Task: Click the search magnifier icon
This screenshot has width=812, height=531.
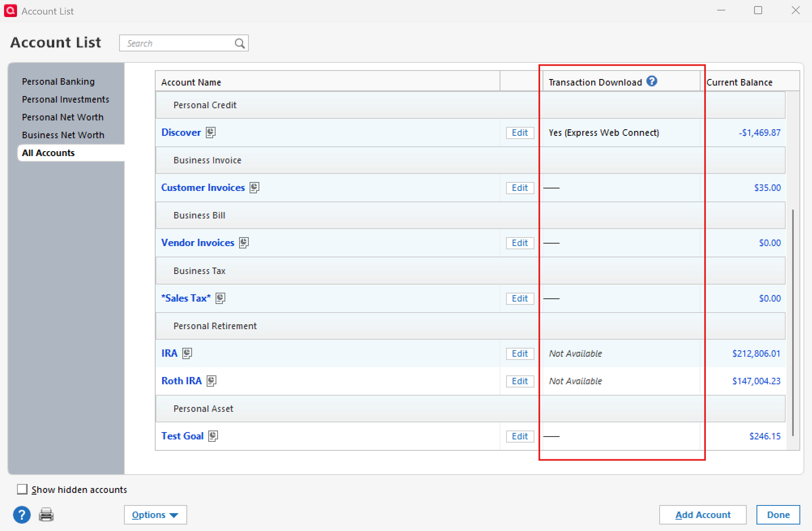Action: coord(240,43)
